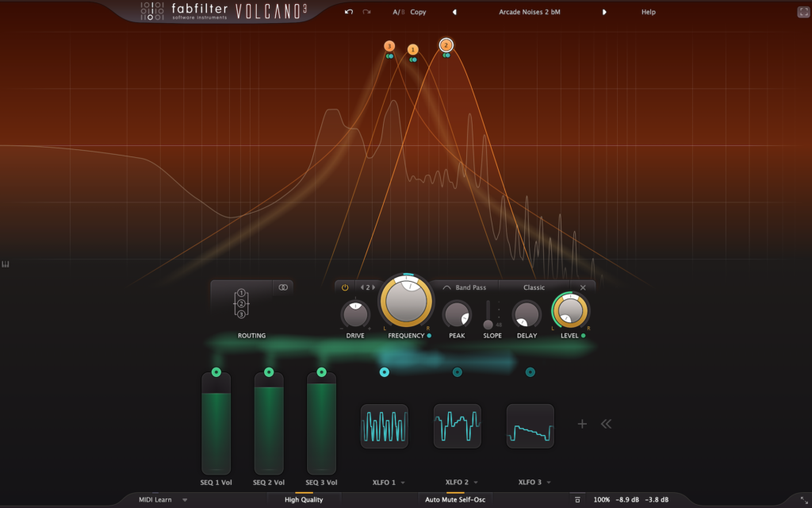Click the plus icon to add a modulation source
This screenshot has height=508, width=812.
click(582, 424)
